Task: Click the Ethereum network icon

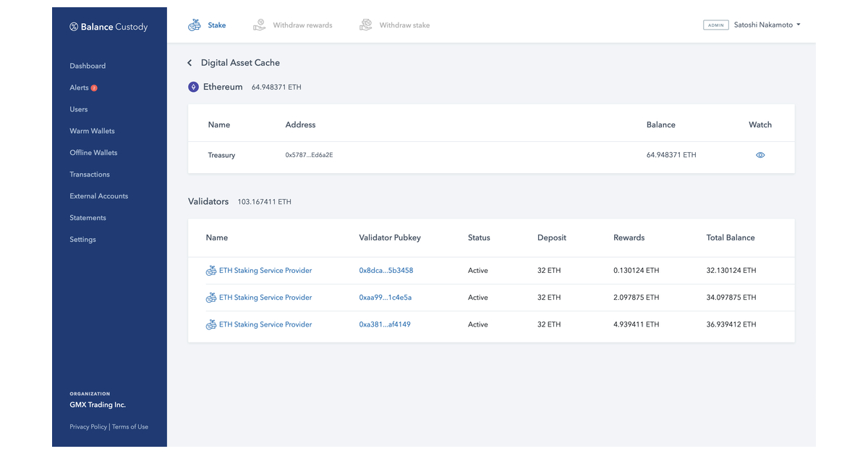Action: coord(193,87)
